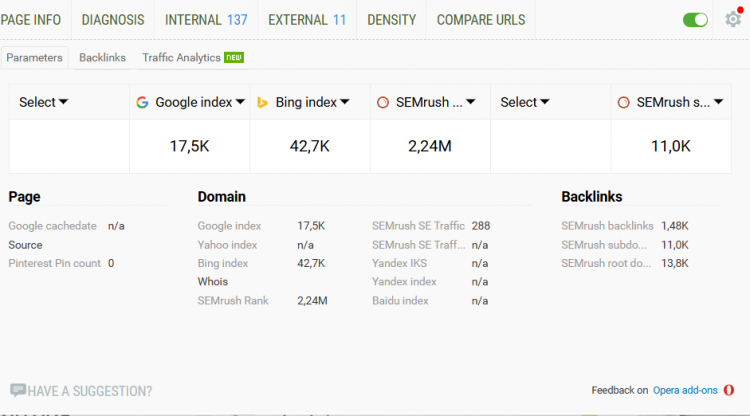The image size is (750, 416).
Task: Switch to the COMPARE URLS tab
Action: pyautogui.click(x=478, y=20)
